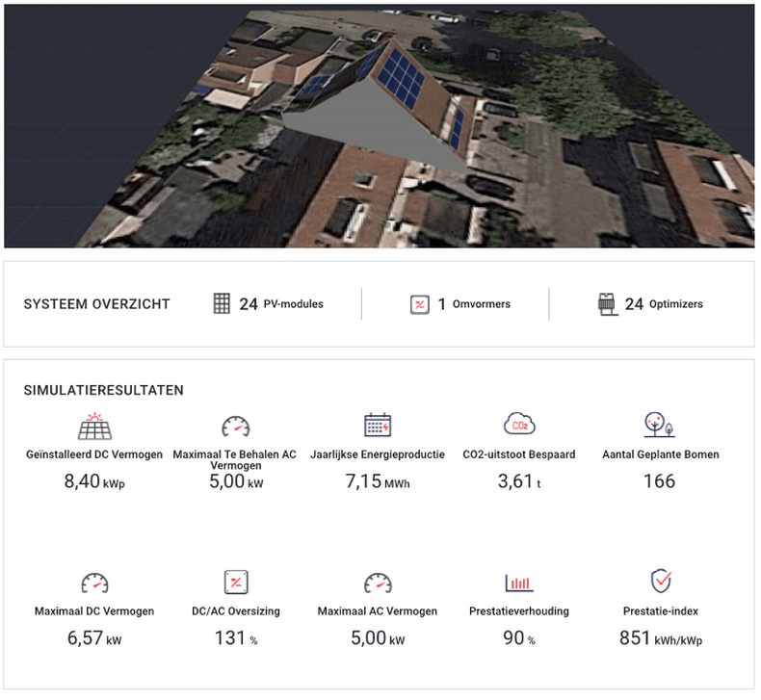Screen dimensions: 761x700
Task: Click the 3D roof model with solar panels
Action: point(379,105)
